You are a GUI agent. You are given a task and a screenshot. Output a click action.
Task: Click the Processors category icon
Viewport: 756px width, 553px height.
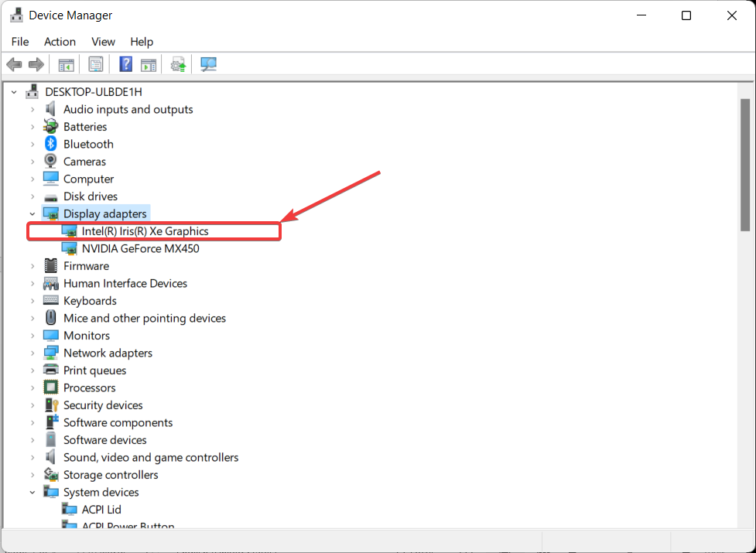coord(50,387)
